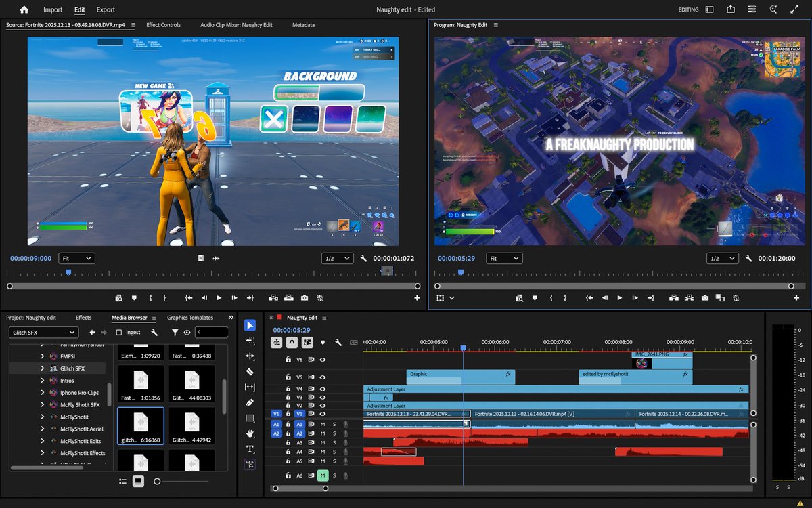Expand the FMFSI folder
Viewport: 812px width, 508px height.
click(43, 356)
